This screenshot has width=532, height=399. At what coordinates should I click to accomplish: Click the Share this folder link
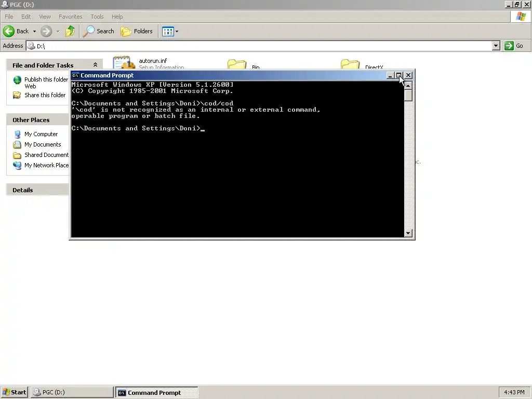[45, 95]
